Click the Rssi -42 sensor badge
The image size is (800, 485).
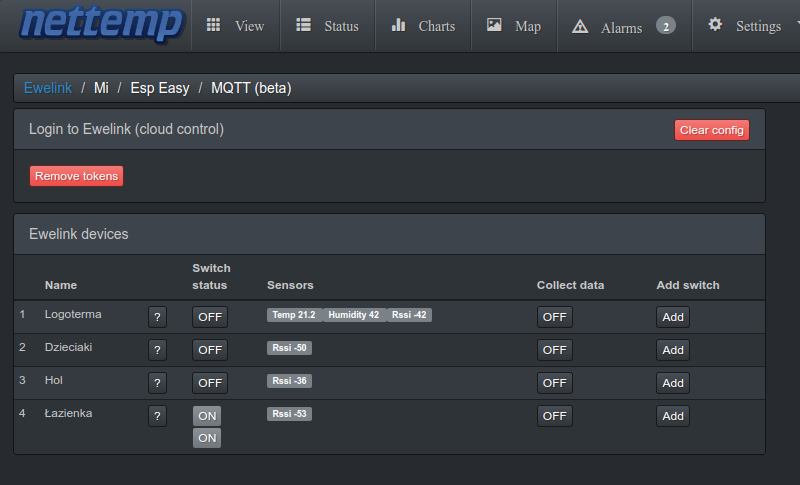[x=409, y=315]
